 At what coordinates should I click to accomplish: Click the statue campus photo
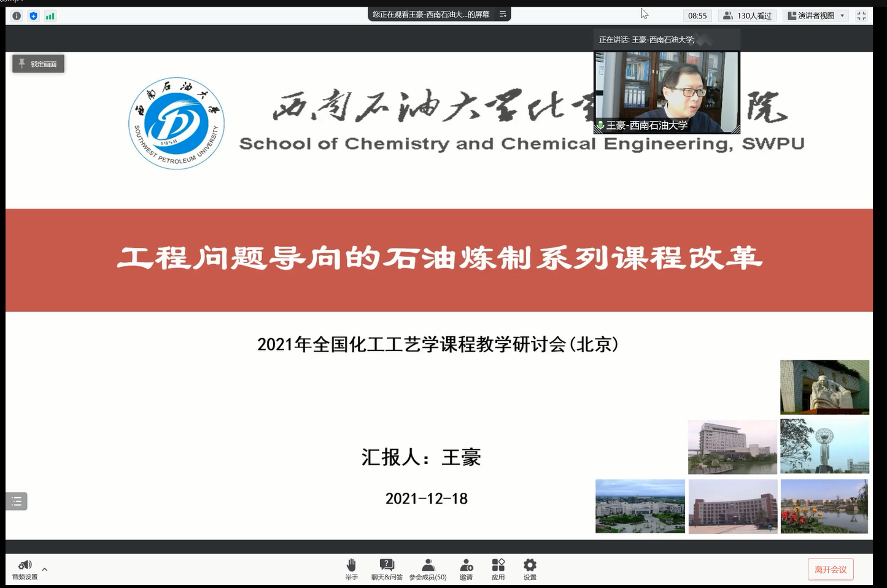[824, 387]
